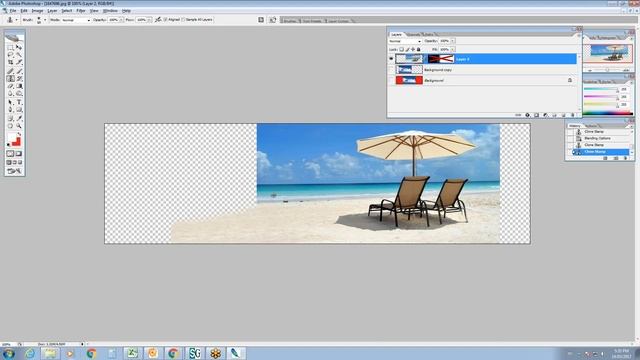Select the Zoom tool
The image size is (640, 360).
pyautogui.click(x=19, y=126)
